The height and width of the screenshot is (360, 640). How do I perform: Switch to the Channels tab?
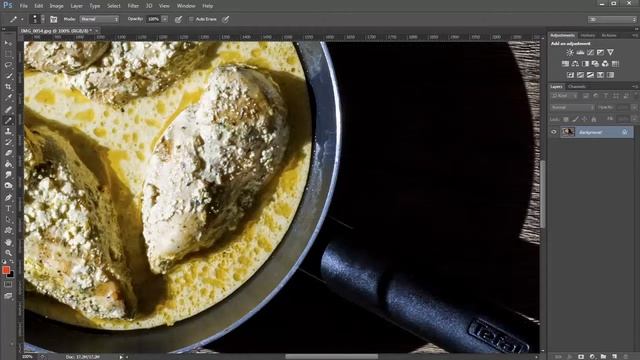pos(577,87)
